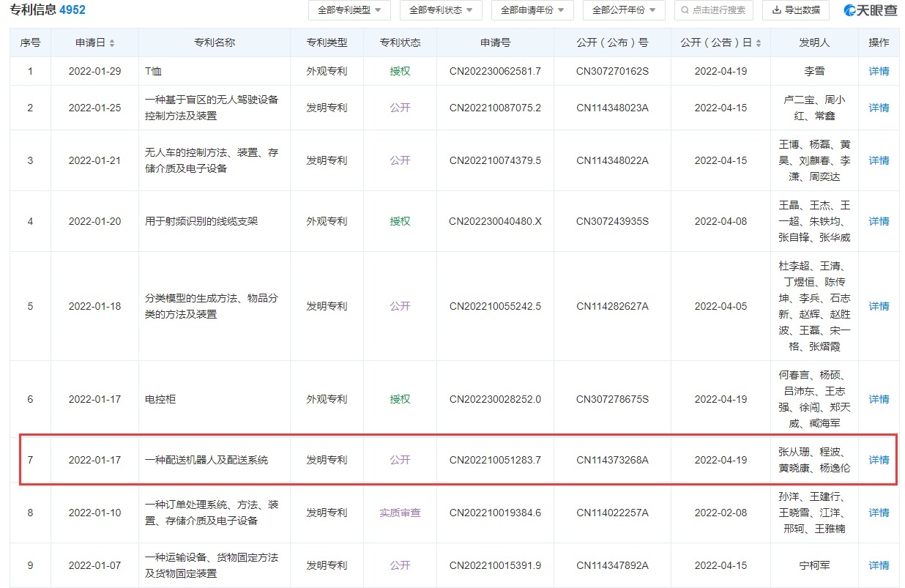Viewport: 905px width, 588px height.
Task: Click the inventor column header
Action: (813, 43)
